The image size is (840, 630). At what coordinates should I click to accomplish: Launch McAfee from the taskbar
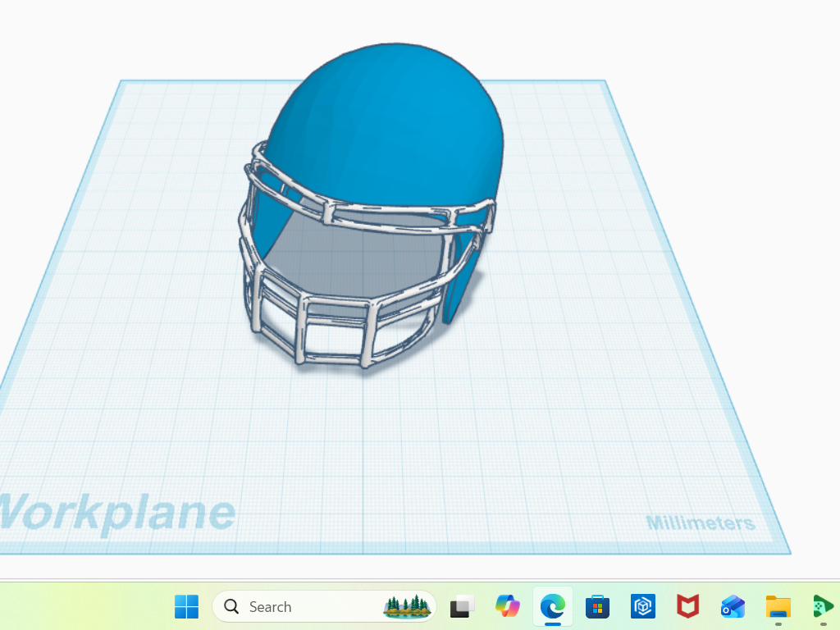click(688, 606)
